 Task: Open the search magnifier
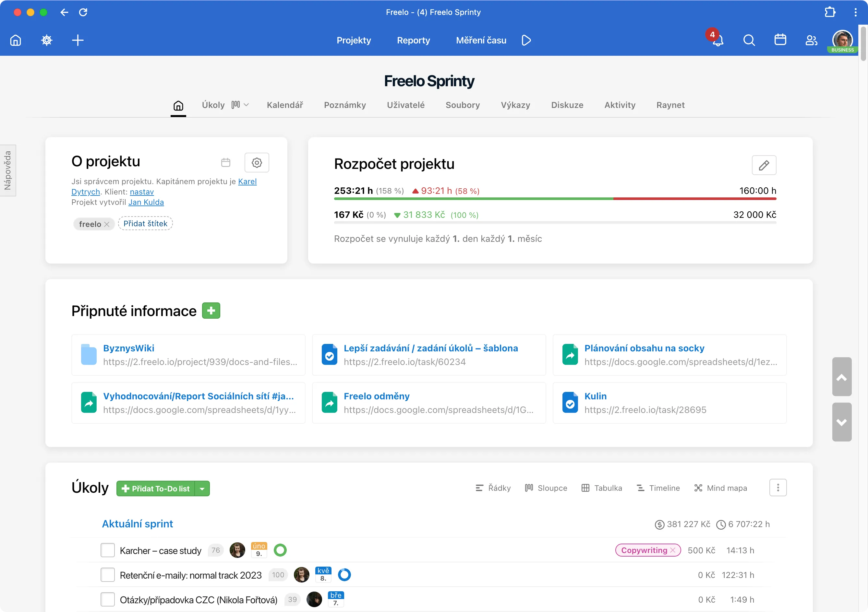(749, 40)
